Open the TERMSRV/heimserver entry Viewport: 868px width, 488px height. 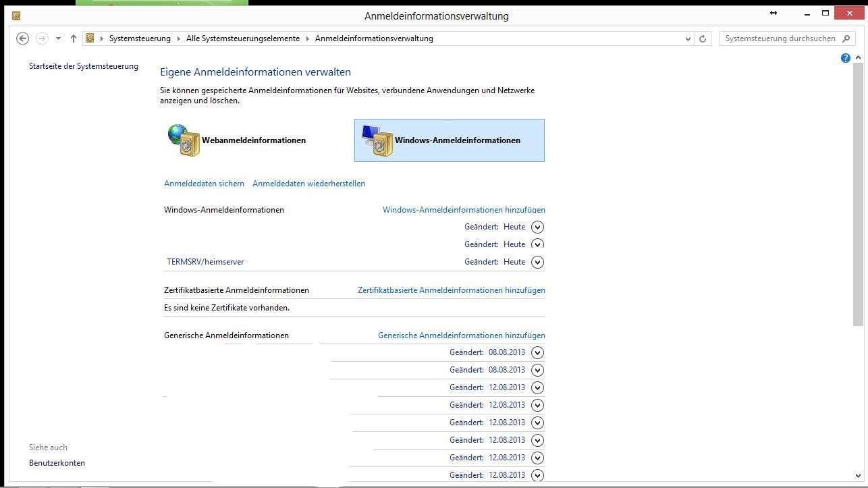[205, 262]
